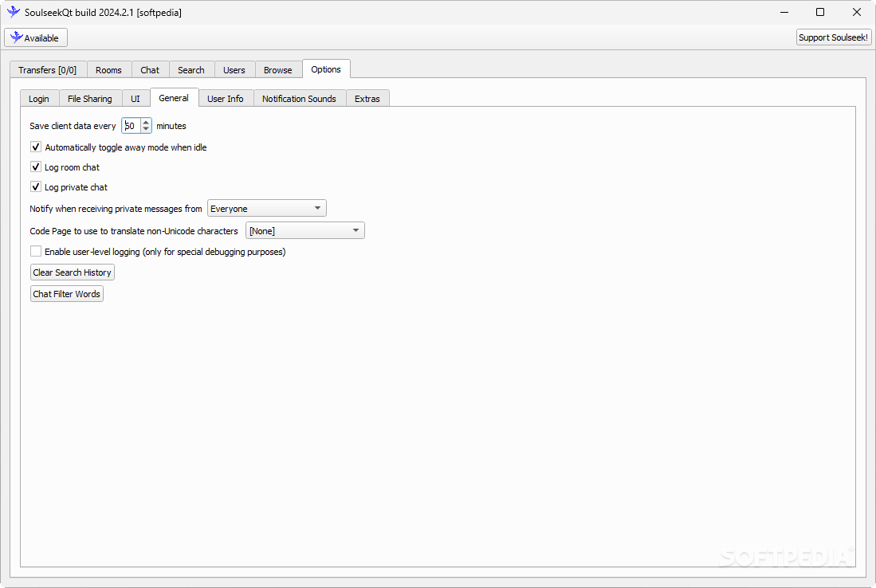Click the save interval minutes field
876x588 pixels.
tap(132, 126)
